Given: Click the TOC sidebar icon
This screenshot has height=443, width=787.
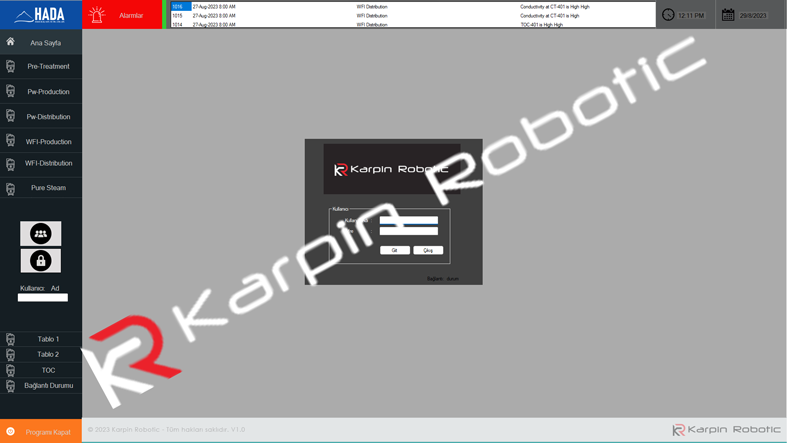Looking at the screenshot, I should pyautogui.click(x=11, y=370).
